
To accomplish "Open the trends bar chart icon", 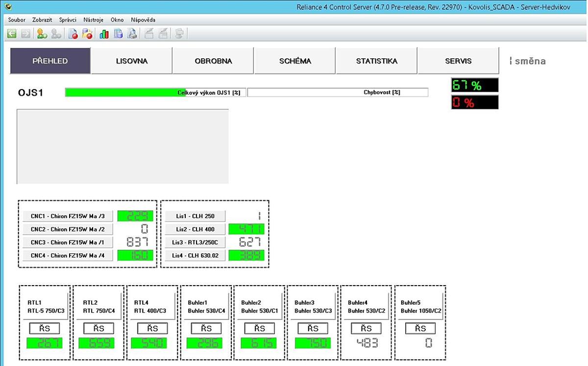I will (x=104, y=34).
